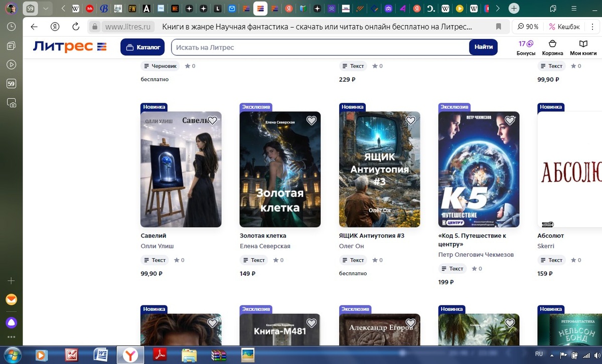
Task: Toggle heart on Александр Егоров cover
Action: 411,323
